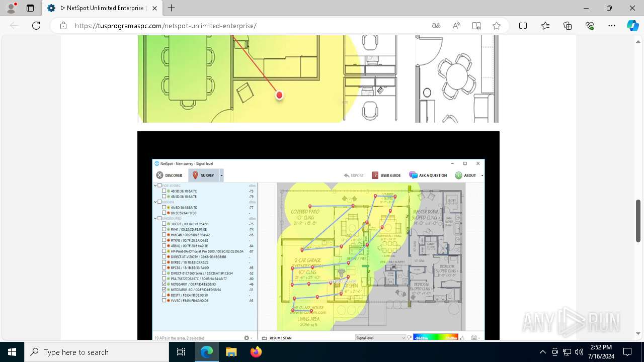Open Task View on the taskbar
The width and height of the screenshot is (644, 362).
(x=181, y=352)
